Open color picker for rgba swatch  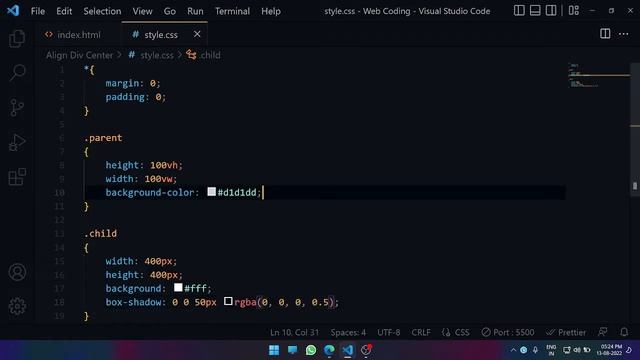coord(228,301)
